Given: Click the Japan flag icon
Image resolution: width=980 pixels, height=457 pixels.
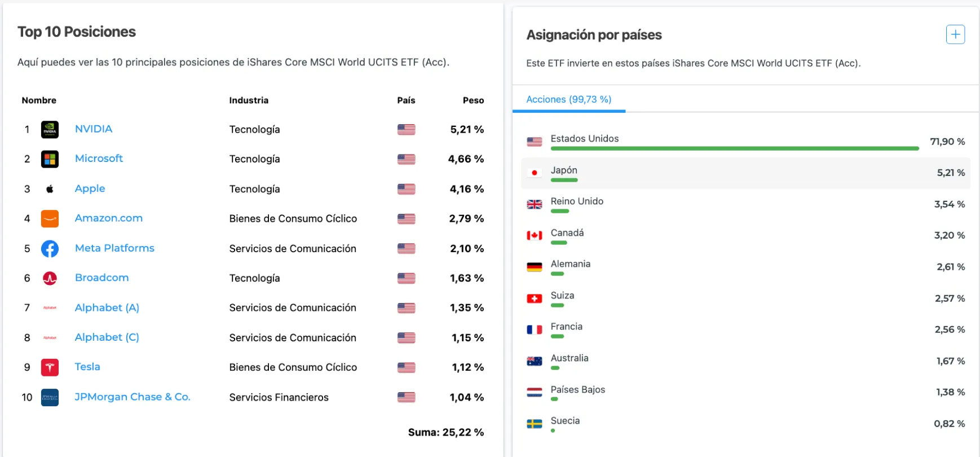Looking at the screenshot, I should [534, 173].
